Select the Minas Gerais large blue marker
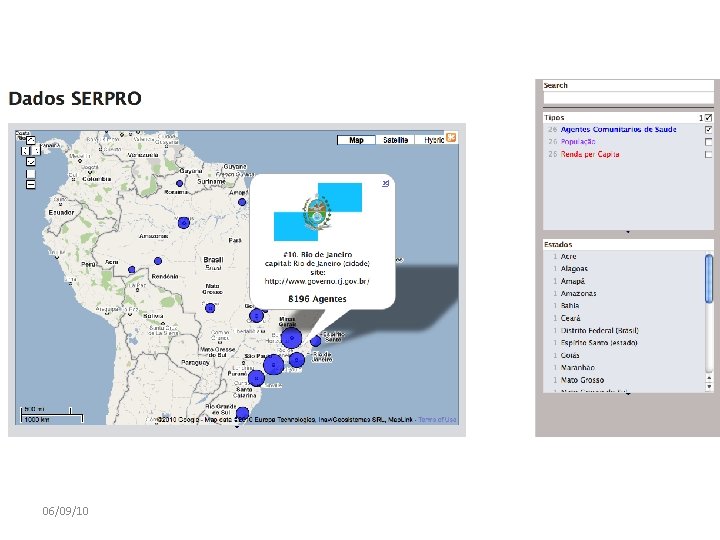Screen dimensions: 720x540 (291, 338)
